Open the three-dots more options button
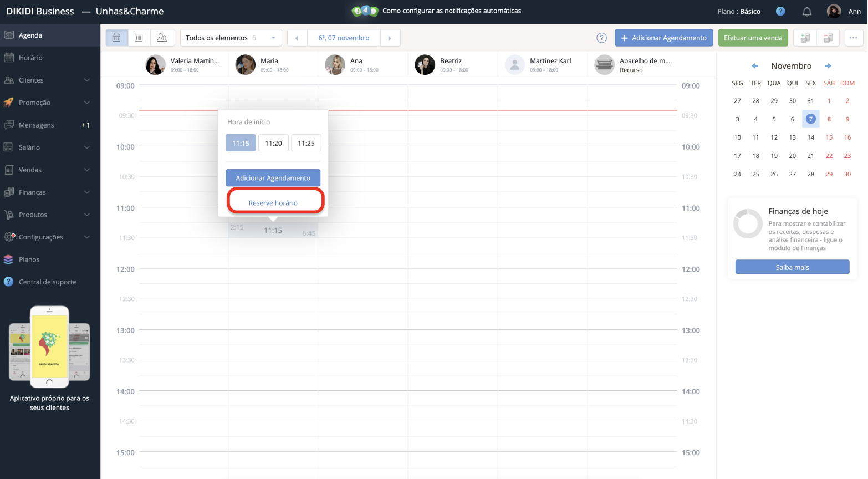The height and width of the screenshot is (479, 868). [x=853, y=38]
